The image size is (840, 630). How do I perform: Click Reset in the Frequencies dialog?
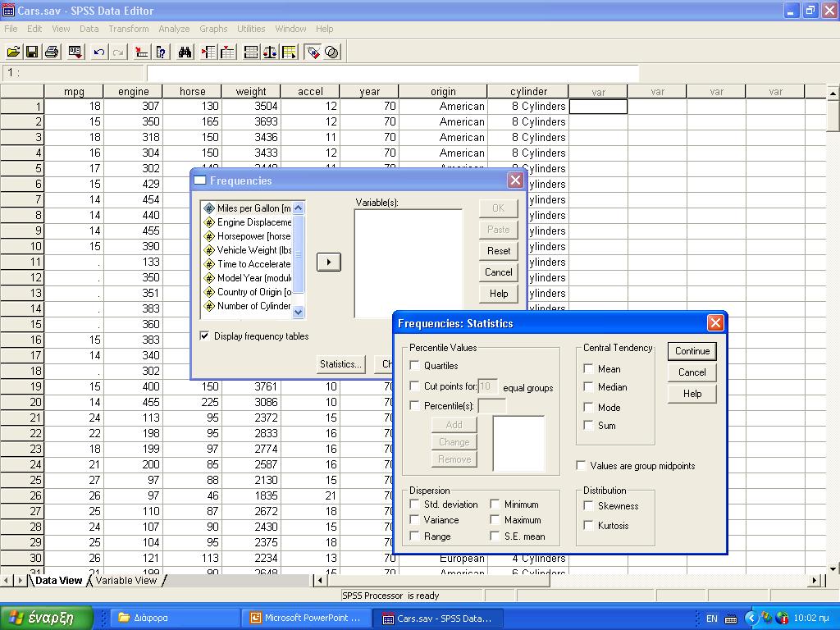pyautogui.click(x=499, y=251)
